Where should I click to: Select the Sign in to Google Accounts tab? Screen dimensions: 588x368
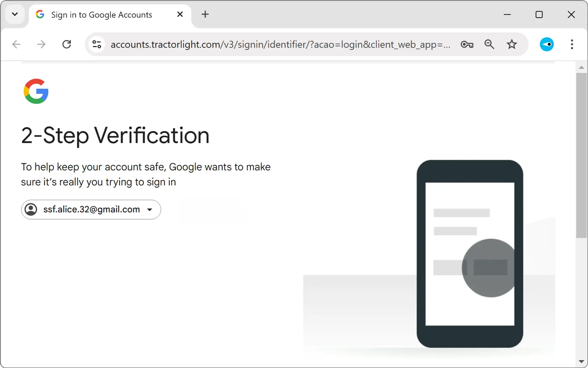[101, 15]
